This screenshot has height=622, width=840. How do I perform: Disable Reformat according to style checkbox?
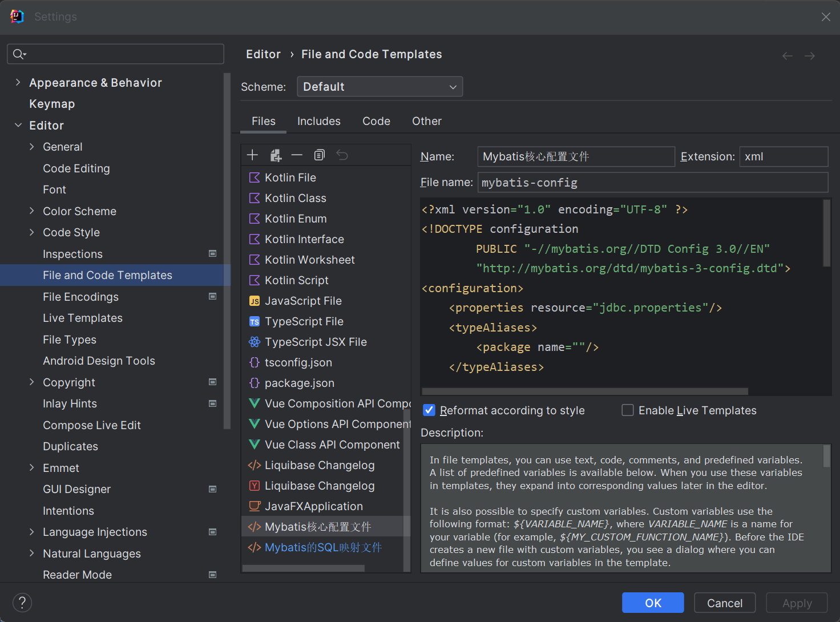click(x=429, y=410)
